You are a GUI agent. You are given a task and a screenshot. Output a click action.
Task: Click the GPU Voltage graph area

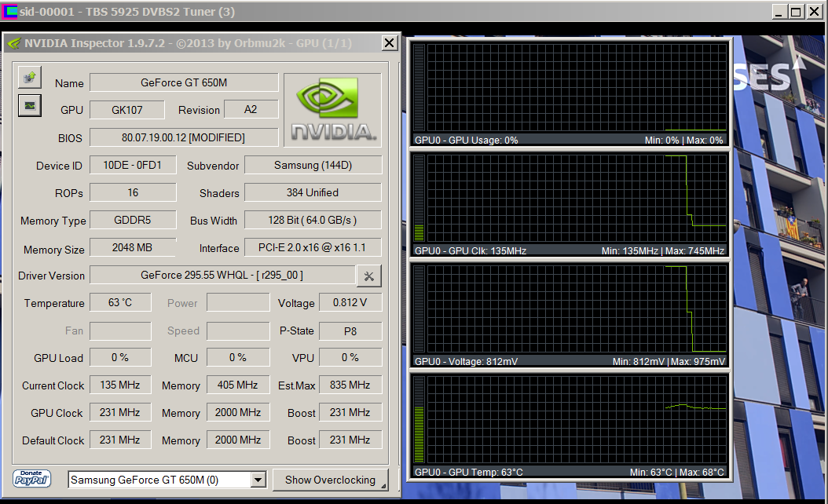point(577,309)
